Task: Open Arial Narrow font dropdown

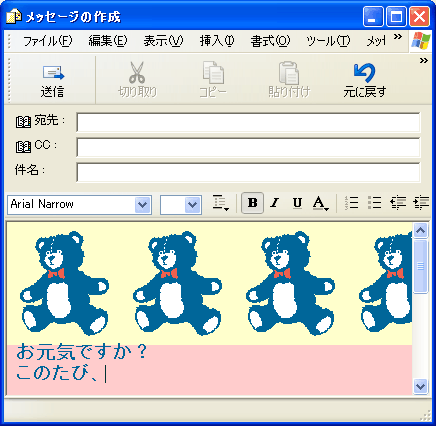Action: pos(143,205)
